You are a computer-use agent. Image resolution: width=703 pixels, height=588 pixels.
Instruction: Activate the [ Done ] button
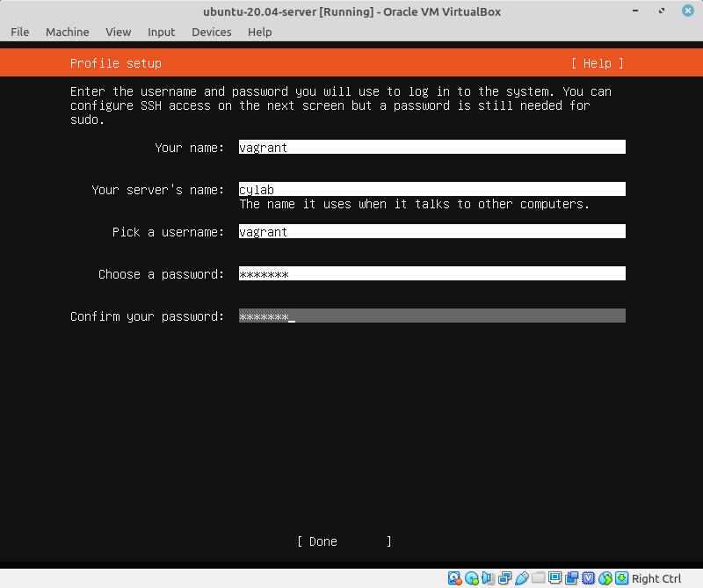tap(344, 541)
